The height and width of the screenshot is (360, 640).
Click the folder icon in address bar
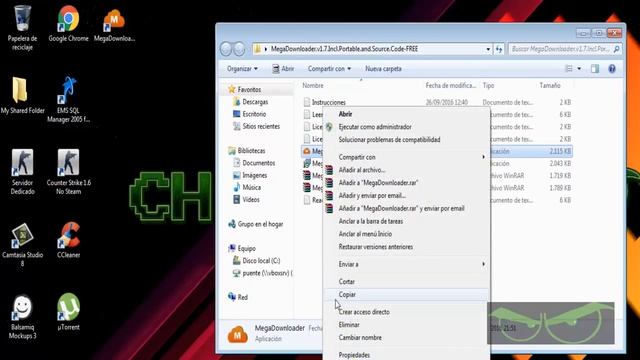point(258,49)
